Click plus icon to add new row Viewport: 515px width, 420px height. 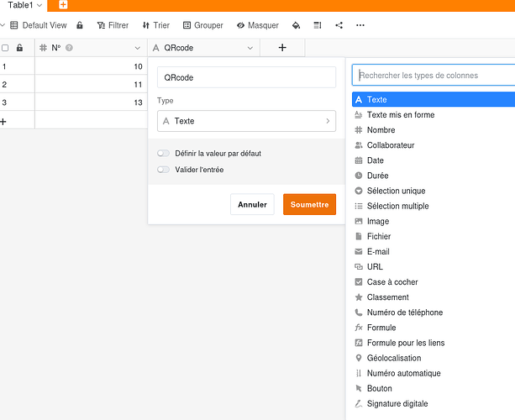(x=4, y=121)
